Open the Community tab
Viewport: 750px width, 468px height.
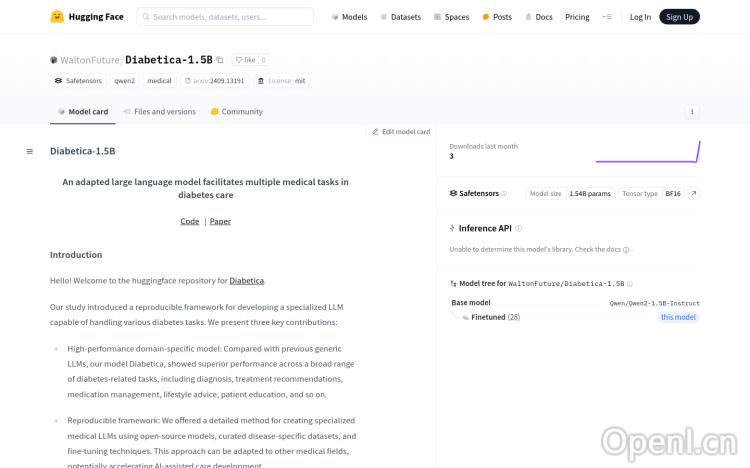[x=237, y=112]
